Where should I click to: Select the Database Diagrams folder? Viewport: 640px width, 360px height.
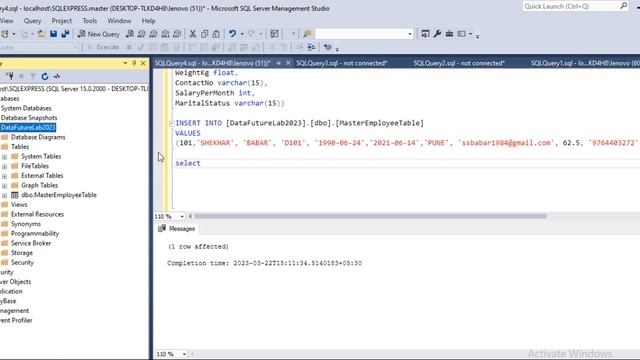38,137
